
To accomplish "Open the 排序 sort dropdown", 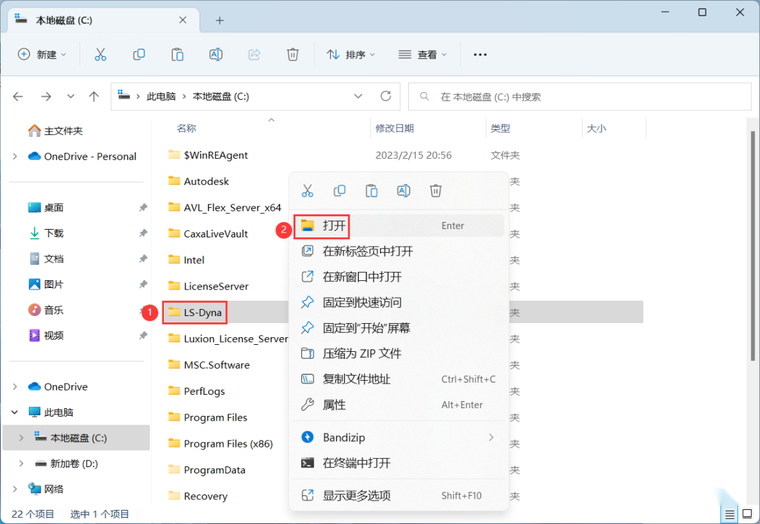I will pos(351,54).
